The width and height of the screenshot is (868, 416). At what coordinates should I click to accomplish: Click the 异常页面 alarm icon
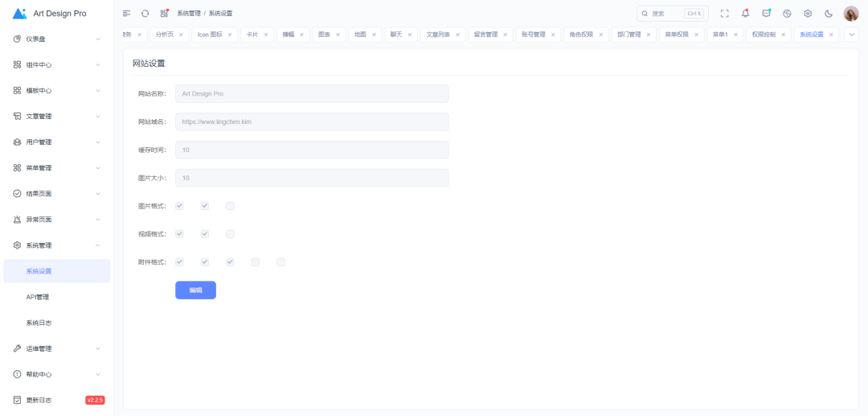pyautogui.click(x=17, y=220)
